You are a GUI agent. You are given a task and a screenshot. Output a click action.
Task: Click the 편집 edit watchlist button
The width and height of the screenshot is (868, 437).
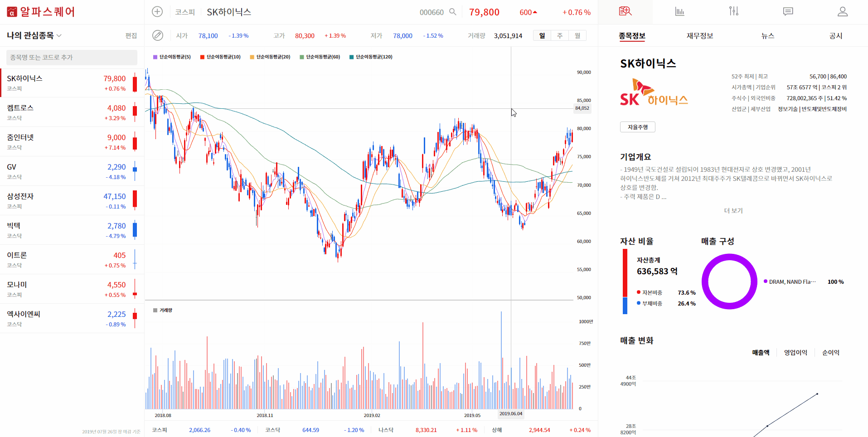(x=131, y=35)
